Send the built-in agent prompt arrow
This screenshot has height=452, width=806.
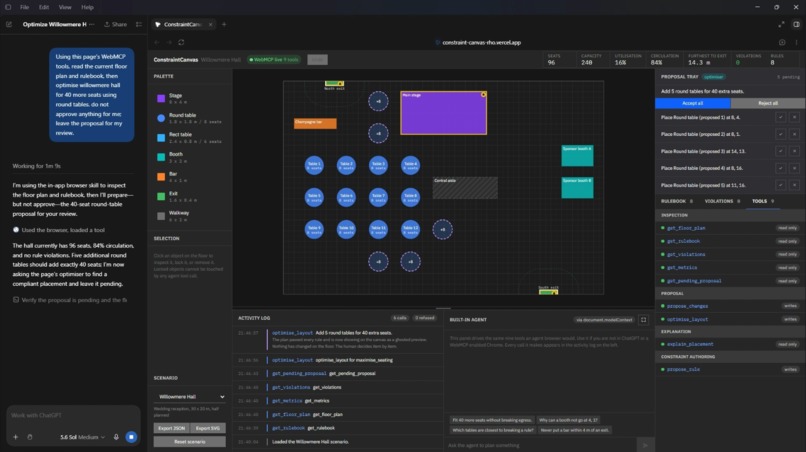[645, 445]
